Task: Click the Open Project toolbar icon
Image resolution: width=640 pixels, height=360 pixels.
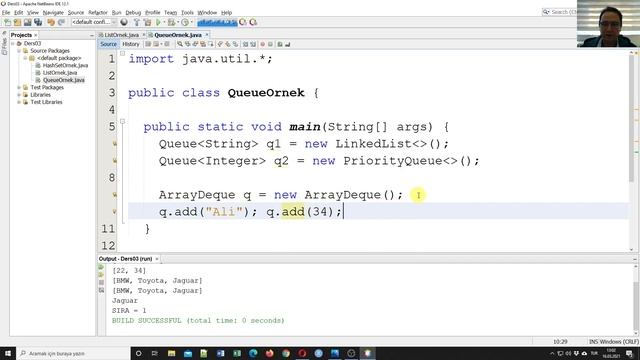Action: (x=27, y=22)
